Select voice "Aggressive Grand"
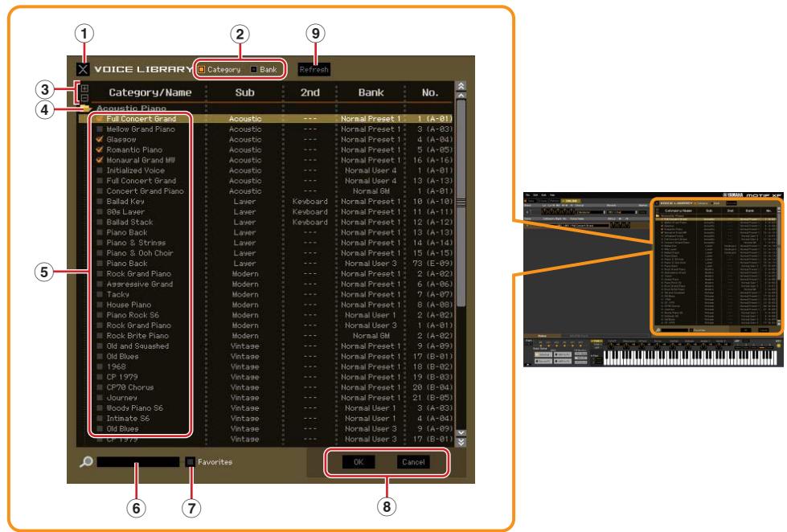This screenshot has width=787, height=532. coord(140,284)
